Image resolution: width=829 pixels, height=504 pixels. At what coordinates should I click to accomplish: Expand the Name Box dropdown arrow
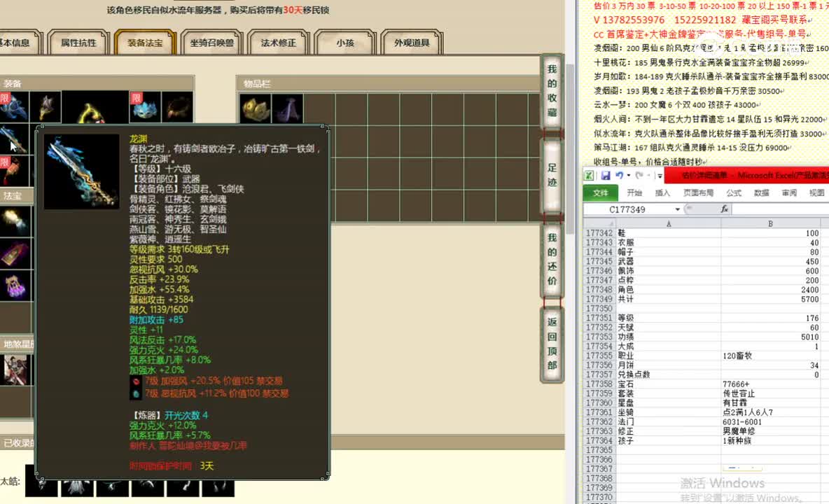(x=677, y=210)
